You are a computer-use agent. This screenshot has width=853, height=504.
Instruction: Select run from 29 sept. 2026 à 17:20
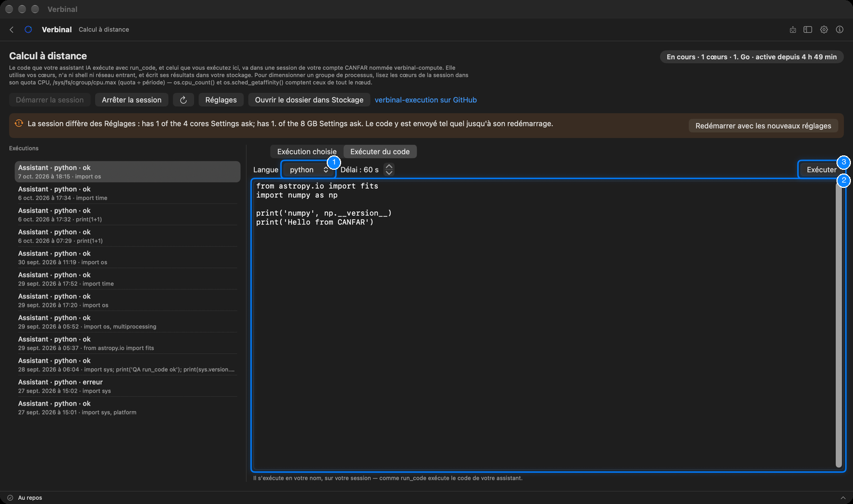point(128,301)
